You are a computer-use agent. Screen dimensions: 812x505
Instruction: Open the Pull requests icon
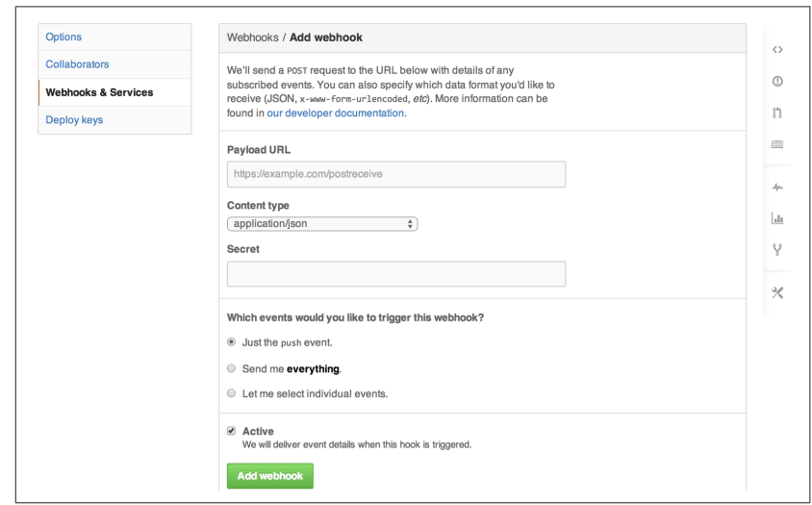[x=777, y=113]
